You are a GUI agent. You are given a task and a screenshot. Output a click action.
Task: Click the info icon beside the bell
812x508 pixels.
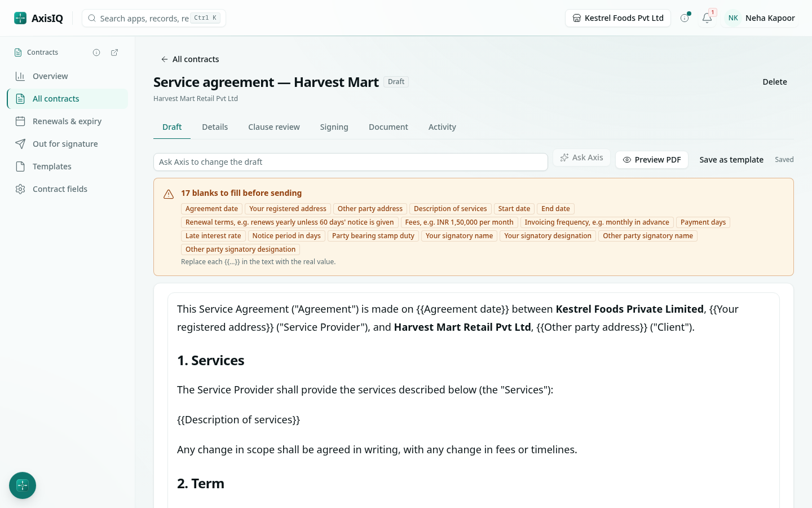[x=685, y=18]
